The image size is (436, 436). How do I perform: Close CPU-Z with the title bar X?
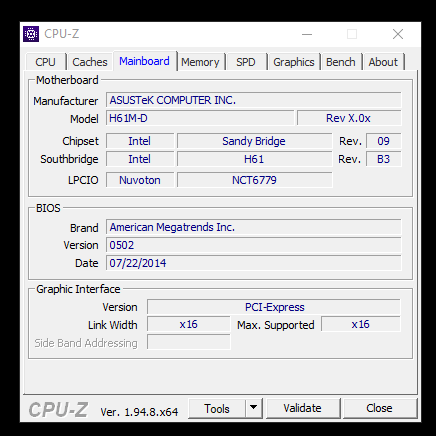(398, 34)
